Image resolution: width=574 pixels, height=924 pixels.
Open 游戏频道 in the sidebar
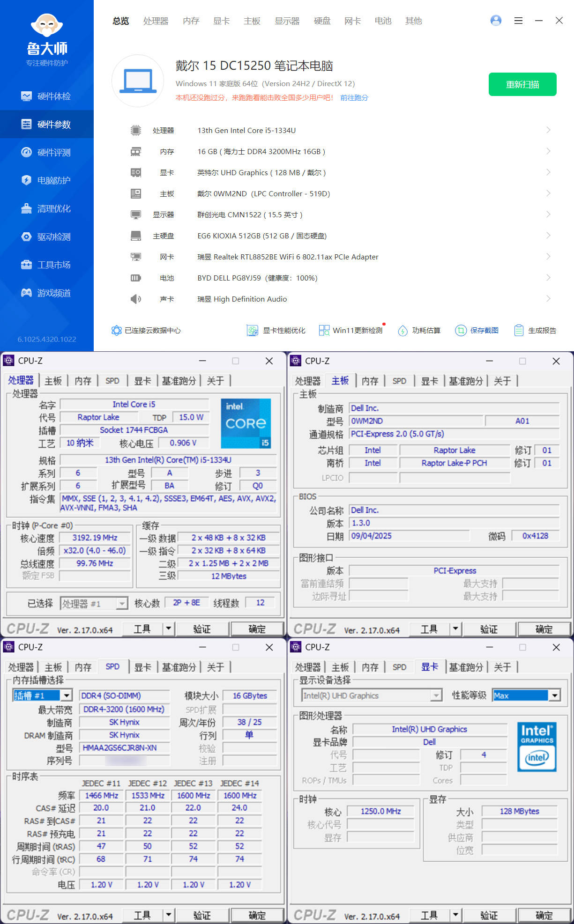tap(47, 293)
